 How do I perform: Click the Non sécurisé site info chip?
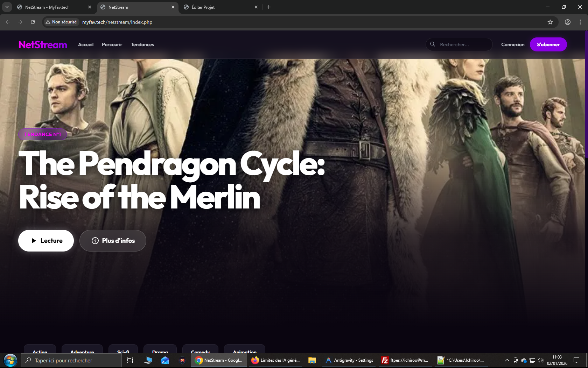coord(61,22)
